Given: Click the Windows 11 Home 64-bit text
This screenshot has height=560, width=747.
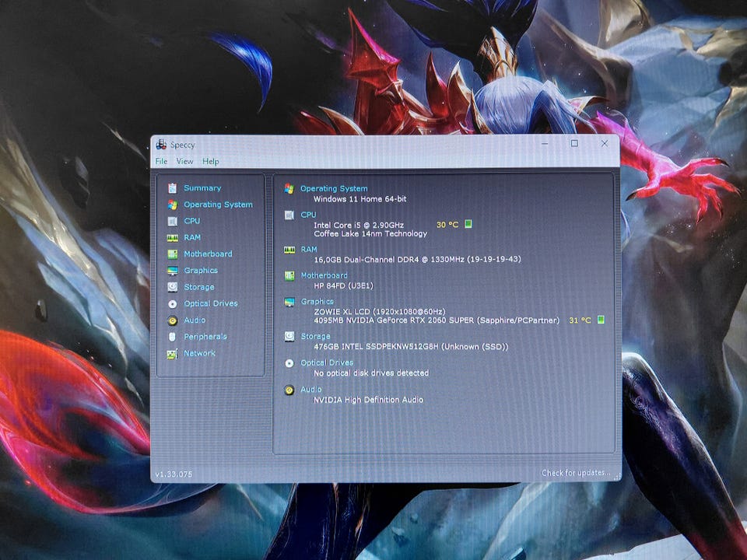Looking at the screenshot, I should (359, 199).
